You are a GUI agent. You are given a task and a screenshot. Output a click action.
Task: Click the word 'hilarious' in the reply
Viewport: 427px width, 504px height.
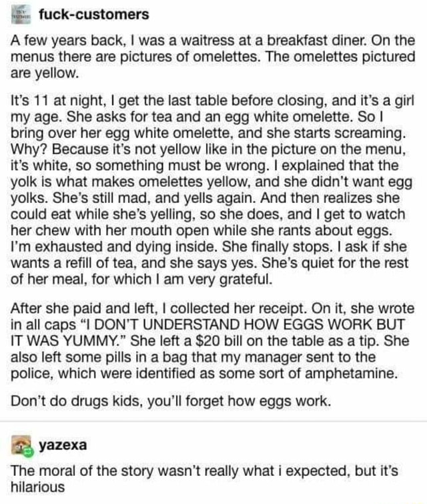point(37,487)
